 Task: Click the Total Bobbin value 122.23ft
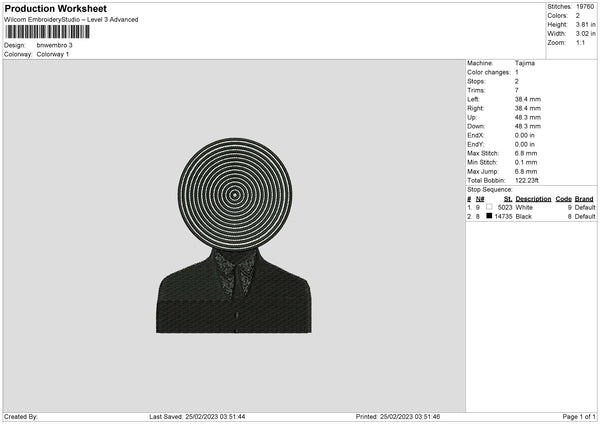[x=527, y=180]
